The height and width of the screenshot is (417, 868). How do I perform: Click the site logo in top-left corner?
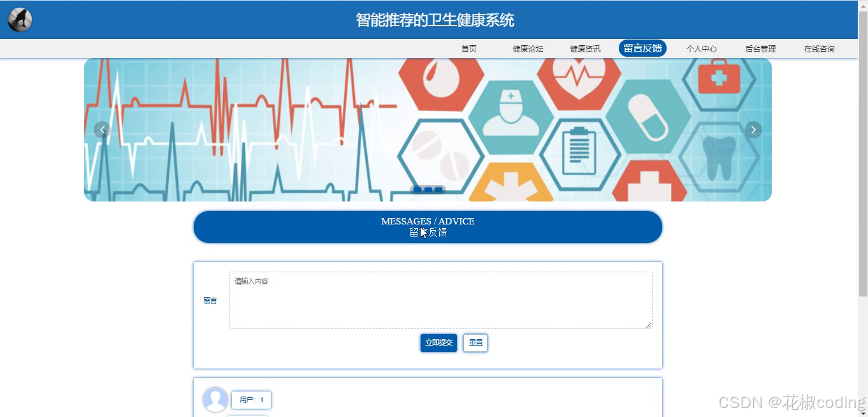(x=18, y=18)
